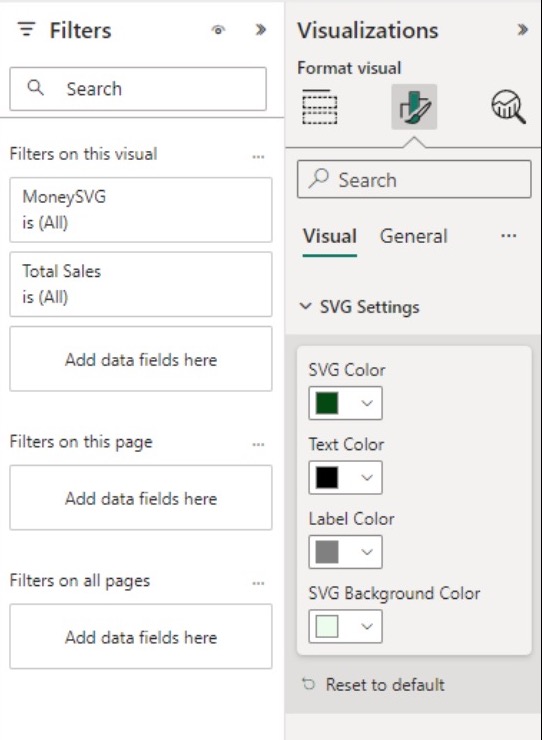
Task: Open the SVG Color dropdown arrow
Action: [367, 403]
